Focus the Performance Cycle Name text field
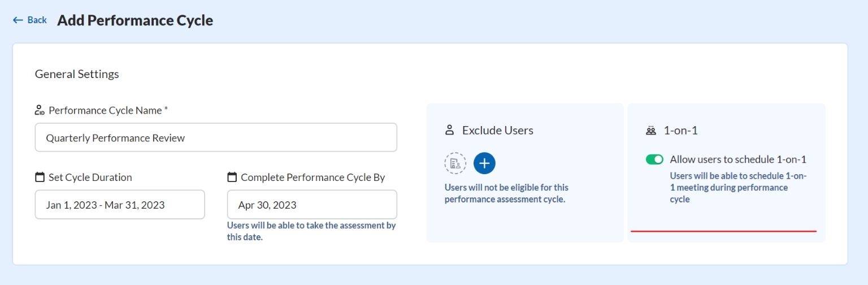Image resolution: width=868 pixels, height=285 pixels. click(x=216, y=138)
